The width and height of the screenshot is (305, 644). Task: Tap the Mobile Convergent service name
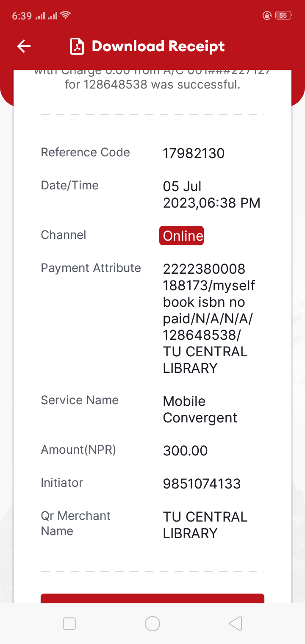tap(200, 410)
